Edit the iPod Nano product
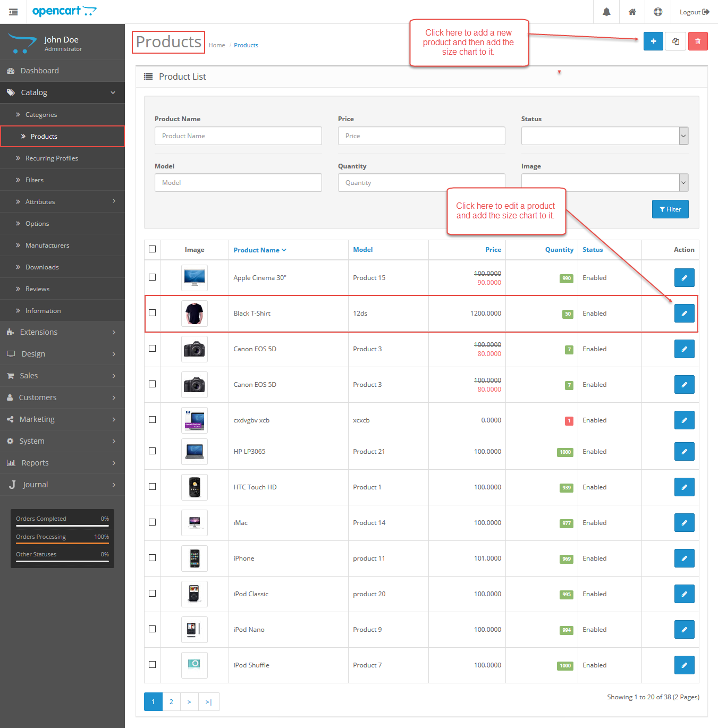 [685, 630]
